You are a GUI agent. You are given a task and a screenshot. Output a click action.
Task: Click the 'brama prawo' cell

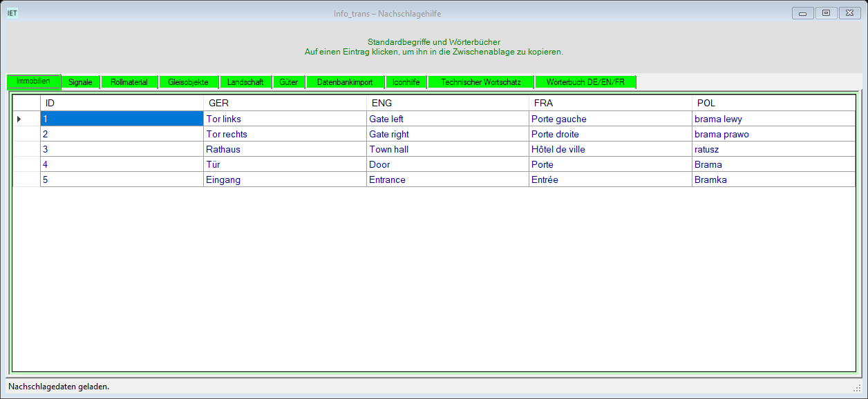(773, 134)
